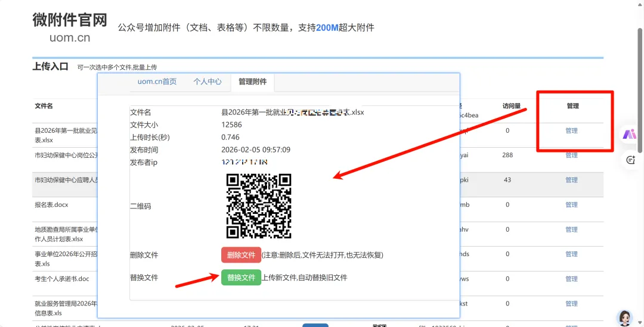Open 管理 link for row with 43 visits
644x327 pixels.
[x=571, y=180]
